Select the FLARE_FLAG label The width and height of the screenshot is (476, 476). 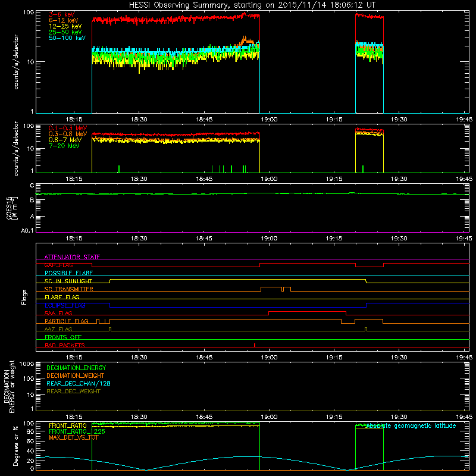(x=62, y=297)
